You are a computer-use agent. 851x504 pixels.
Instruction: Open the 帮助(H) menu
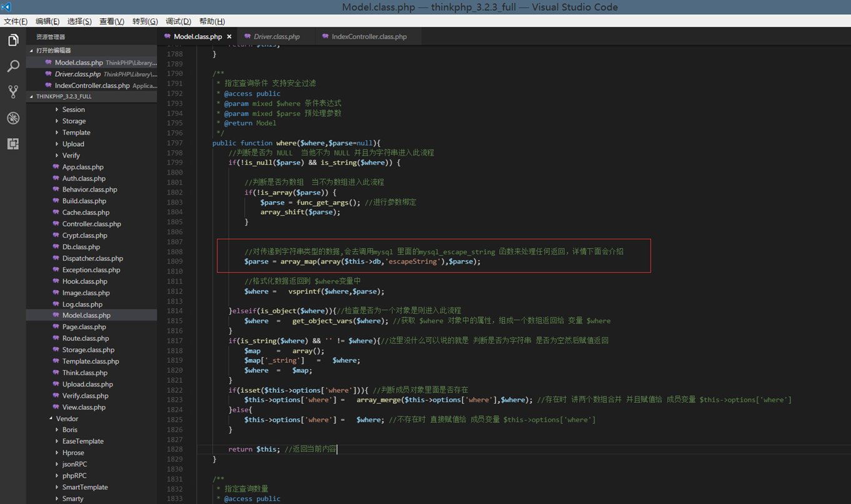pyautogui.click(x=212, y=21)
